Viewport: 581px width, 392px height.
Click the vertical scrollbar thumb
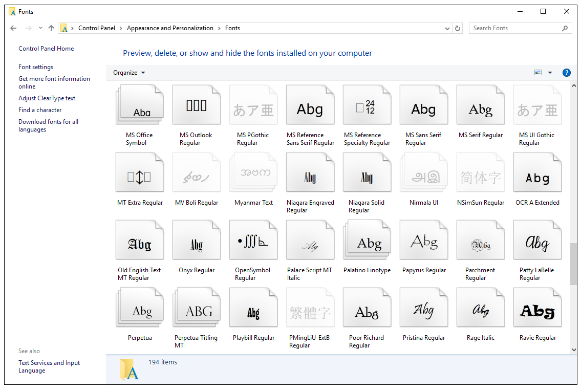coord(573,264)
